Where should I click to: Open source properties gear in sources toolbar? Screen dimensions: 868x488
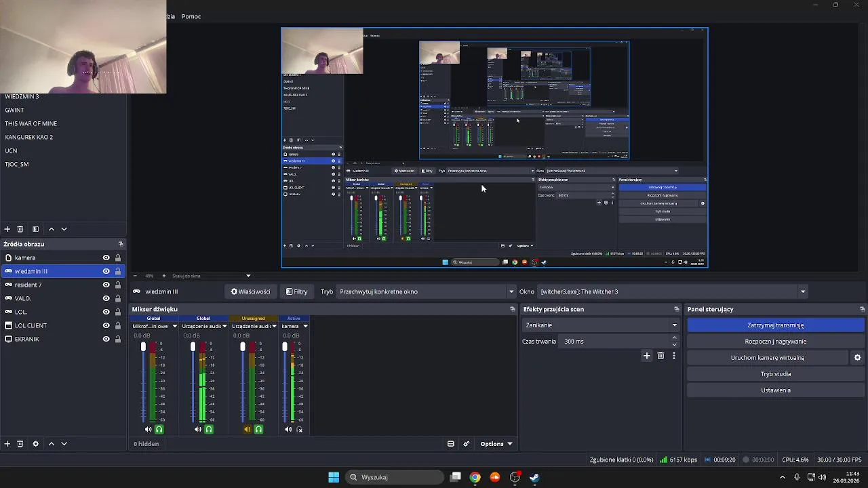tap(35, 444)
